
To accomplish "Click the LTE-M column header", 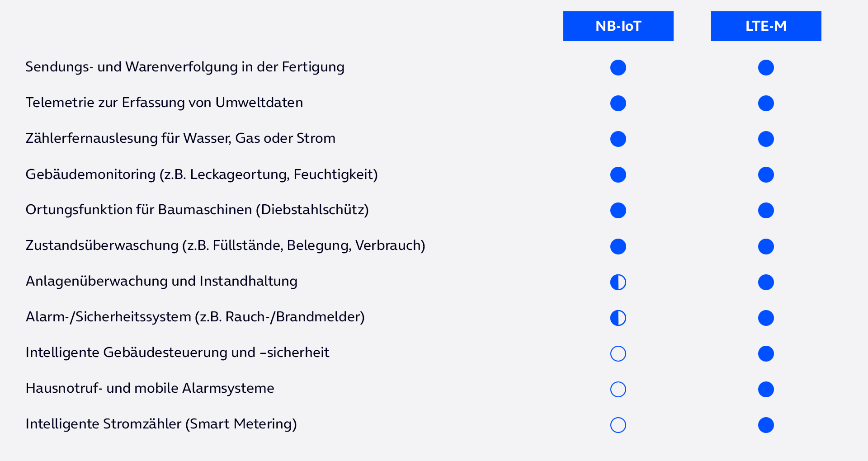I will tap(766, 26).
